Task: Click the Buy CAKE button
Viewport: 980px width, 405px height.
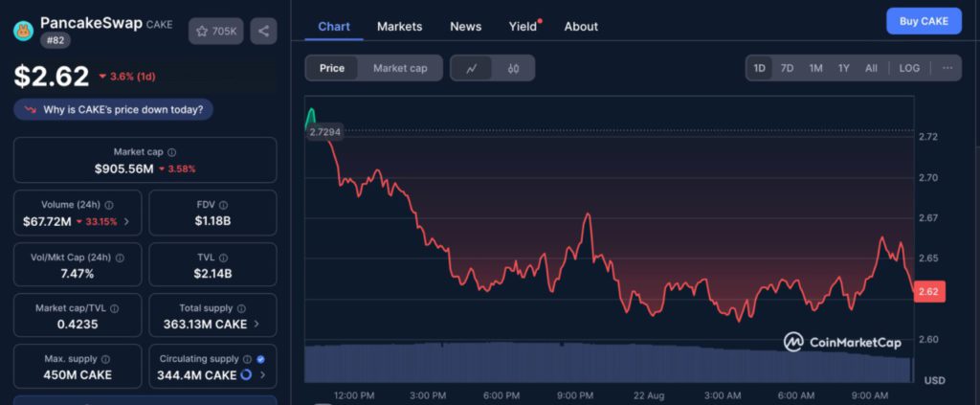Action: [x=924, y=21]
